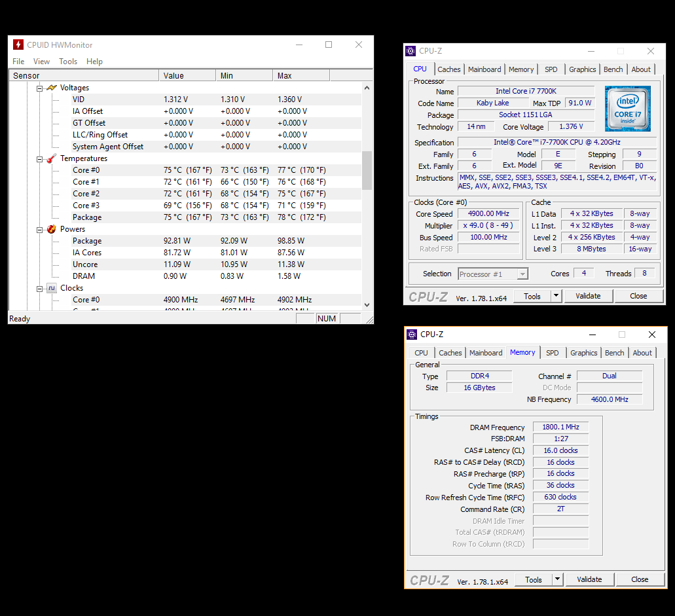The height and width of the screenshot is (616, 675).
Task: Click Validate button in top CPU-Z window
Action: (x=588, y=296)
